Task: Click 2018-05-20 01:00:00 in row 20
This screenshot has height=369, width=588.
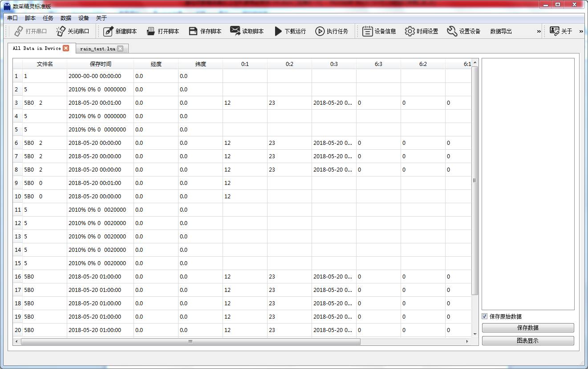Action: click(100, 330)
